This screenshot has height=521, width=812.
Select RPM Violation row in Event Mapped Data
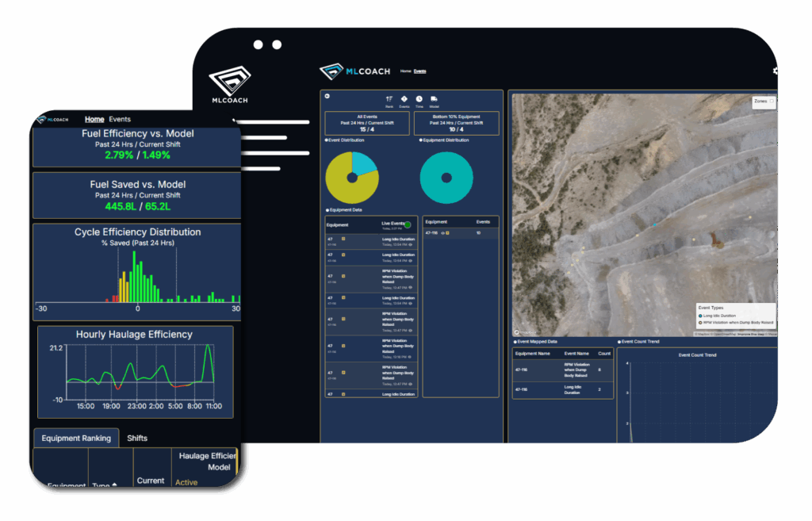pos(563,370)
